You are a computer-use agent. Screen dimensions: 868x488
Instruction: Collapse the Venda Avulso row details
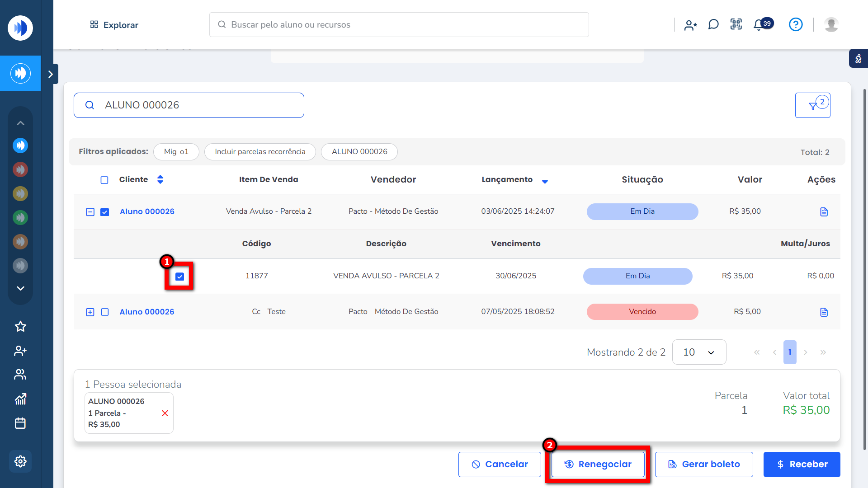90,212
